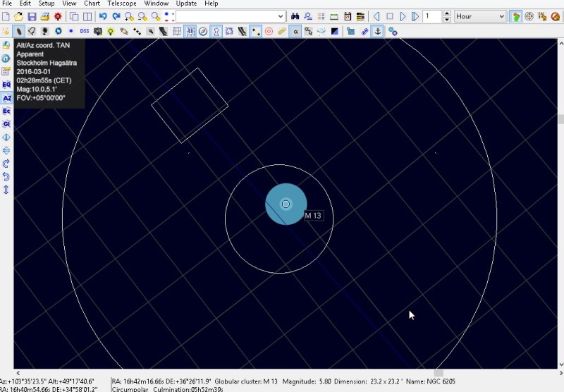The height and width of the screenshot is (392, 564).
Task: Toggle constellation figures icon
Action: pos(216,32)
